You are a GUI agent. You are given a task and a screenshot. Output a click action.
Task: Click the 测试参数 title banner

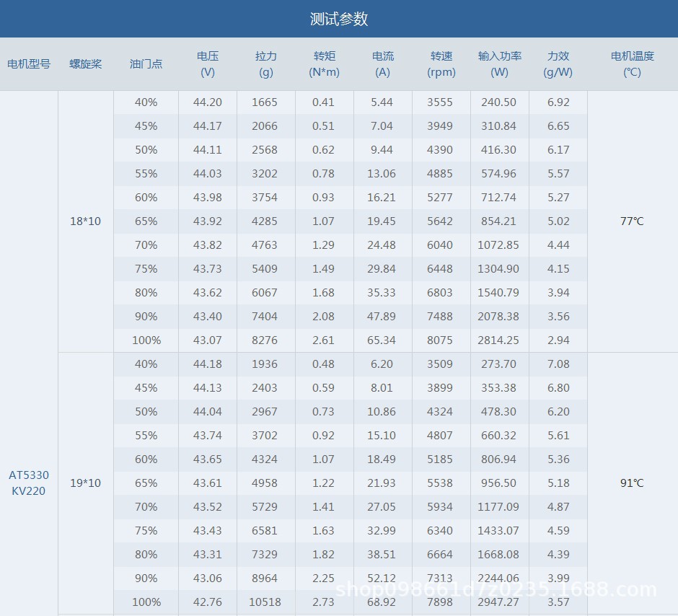(x=339, y=19)
